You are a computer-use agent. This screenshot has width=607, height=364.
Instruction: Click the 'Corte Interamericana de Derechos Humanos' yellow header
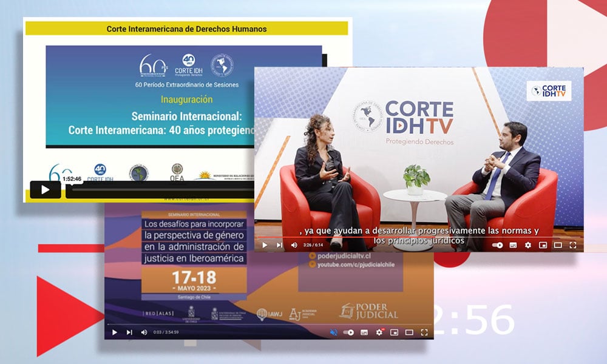coord(186,29)
